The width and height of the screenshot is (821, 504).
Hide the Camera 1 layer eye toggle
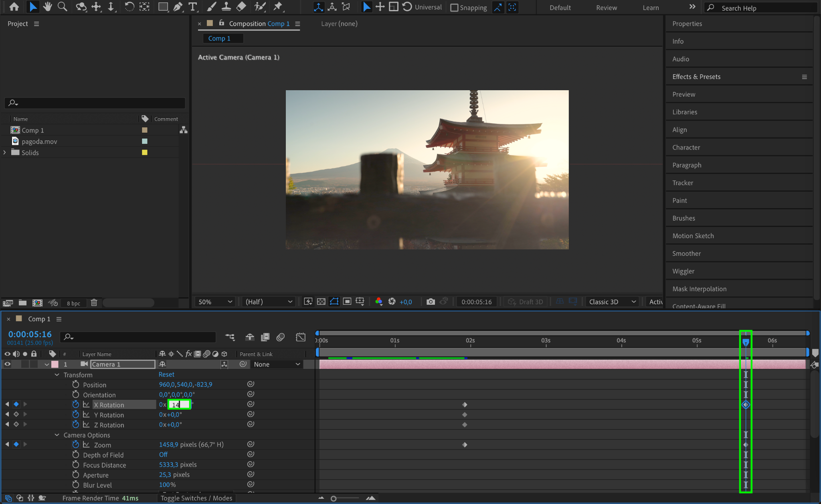(x=7, y=364)
